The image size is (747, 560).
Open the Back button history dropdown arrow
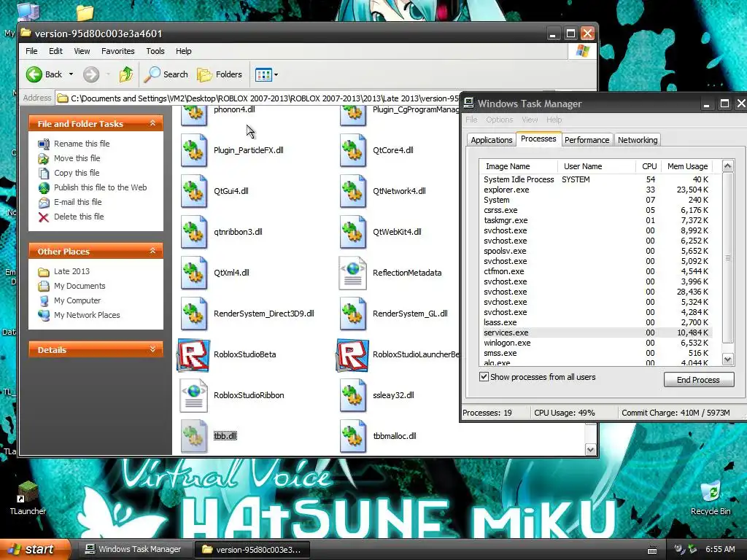[x=71, y=74]
